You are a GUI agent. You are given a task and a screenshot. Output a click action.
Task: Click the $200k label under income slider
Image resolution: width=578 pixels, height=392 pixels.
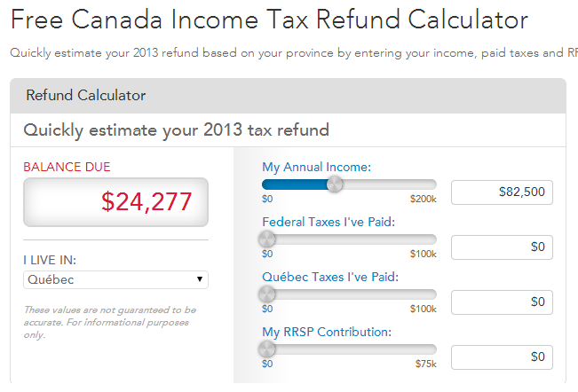(x=423, y=200)
